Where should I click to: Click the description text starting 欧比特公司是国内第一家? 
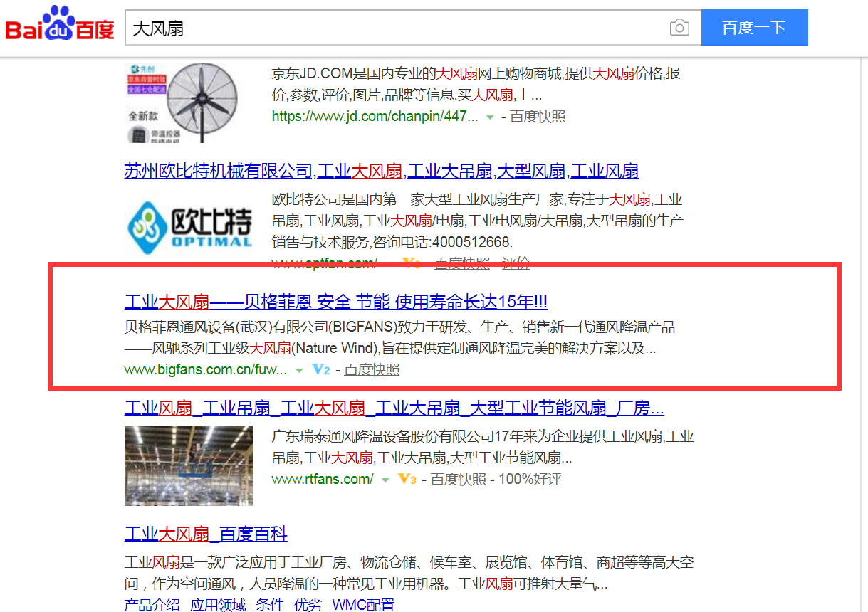point(478,221)
